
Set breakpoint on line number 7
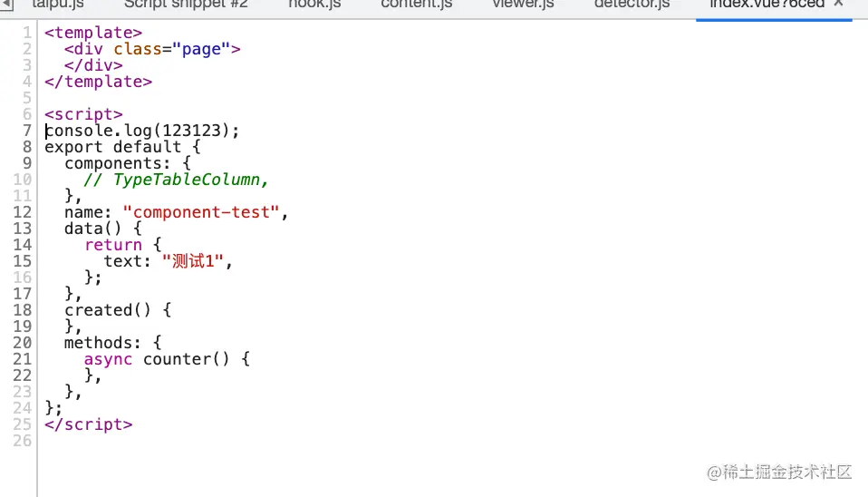(26, 131)
